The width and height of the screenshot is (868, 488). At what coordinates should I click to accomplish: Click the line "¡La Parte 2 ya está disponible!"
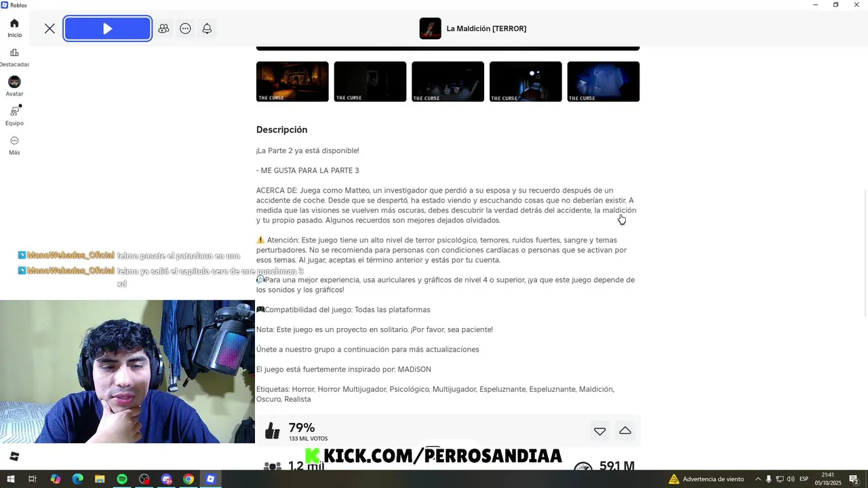pyautogui.click(x=308, y=150)
